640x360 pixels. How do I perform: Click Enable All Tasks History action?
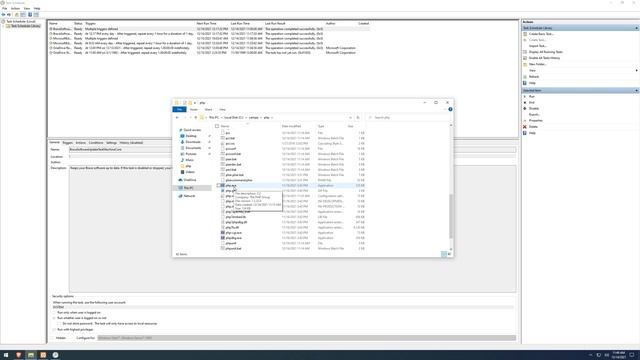[544, 58]
